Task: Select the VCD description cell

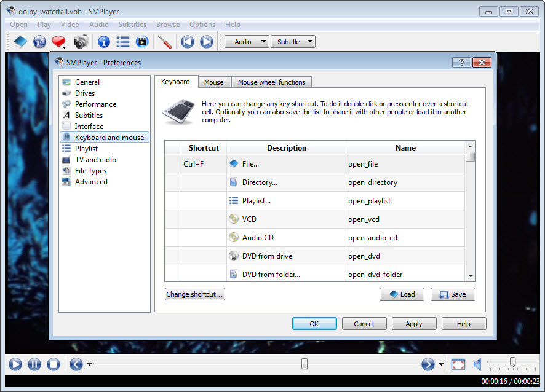Action: 287,219
